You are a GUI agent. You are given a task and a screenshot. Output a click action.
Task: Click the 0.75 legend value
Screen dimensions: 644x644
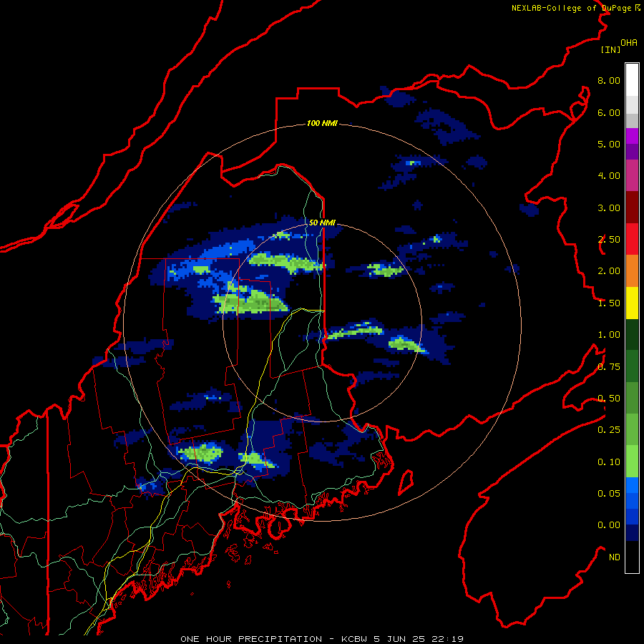pyautogui.click(x=609, y=367)
